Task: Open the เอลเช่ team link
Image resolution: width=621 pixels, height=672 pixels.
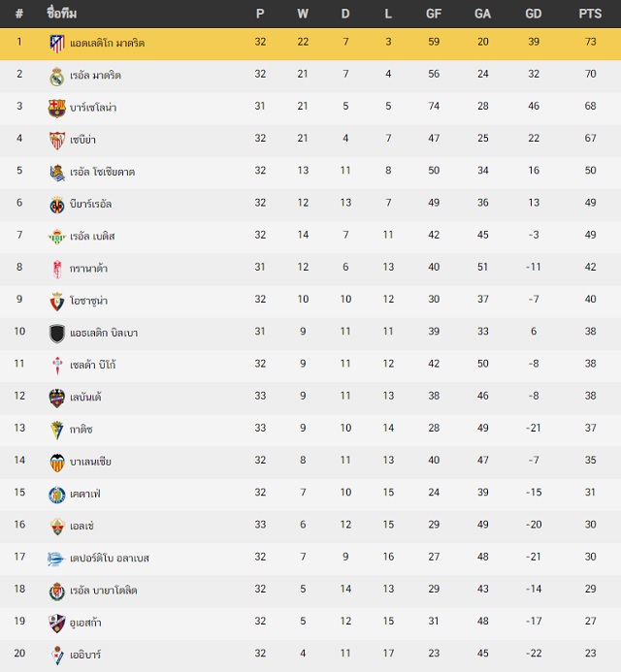Action: pos(82,526)
